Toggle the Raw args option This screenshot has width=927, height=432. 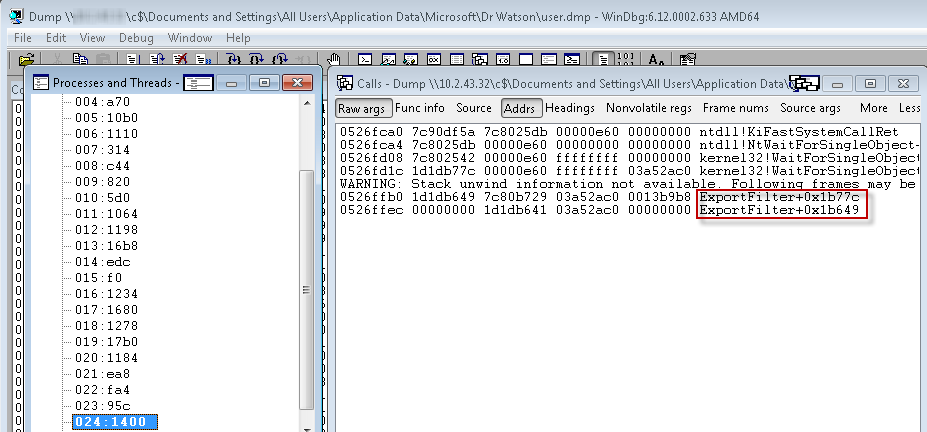(x=361, y=108)
